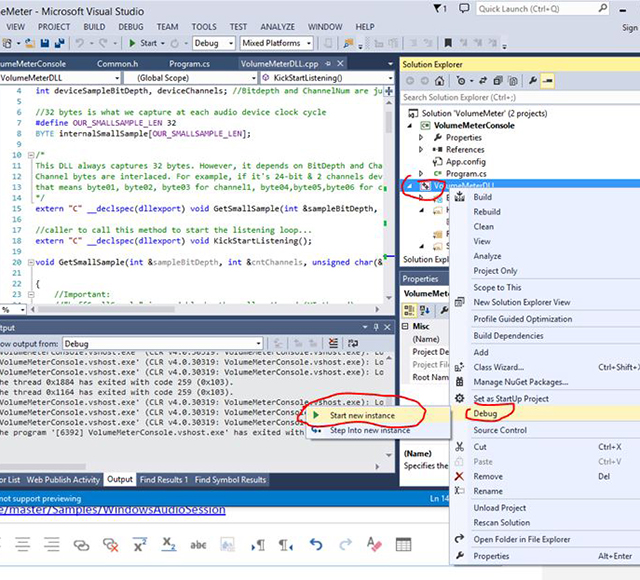Open the WindowsAudioSession hyperlink
Viewport: 640px width, 580px height.
point(113,510)
